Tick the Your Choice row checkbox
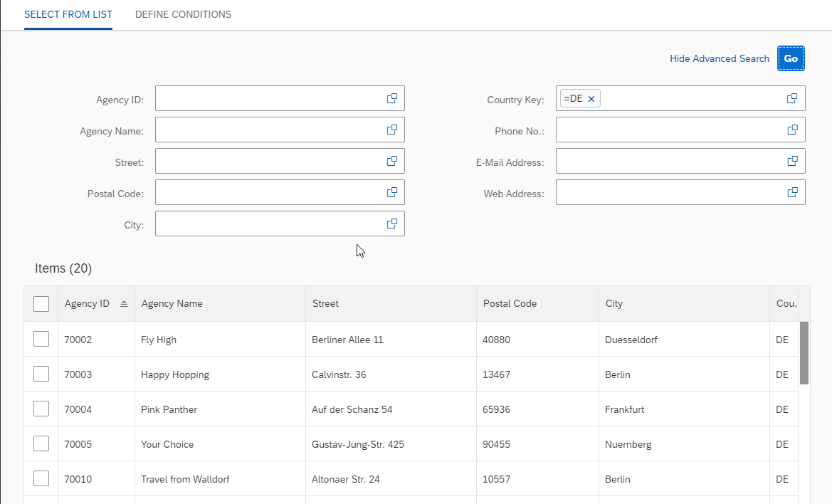Screen dimensions: 832x504 [41, 443]
